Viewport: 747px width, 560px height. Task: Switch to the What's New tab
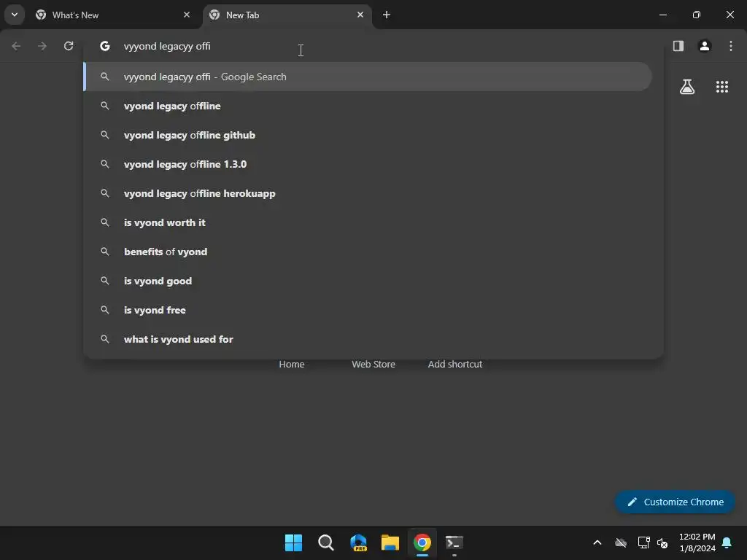[115, 15]
